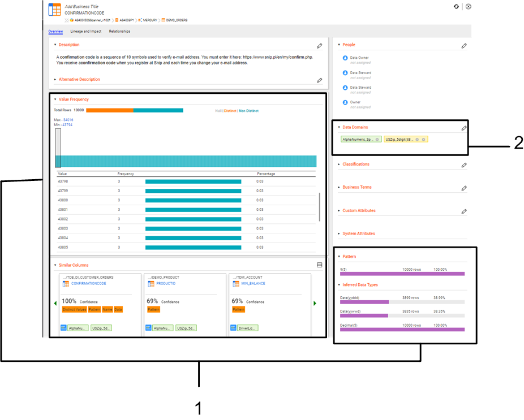
Task: Expand the Alternative Description section
Action: pos(55,80)
